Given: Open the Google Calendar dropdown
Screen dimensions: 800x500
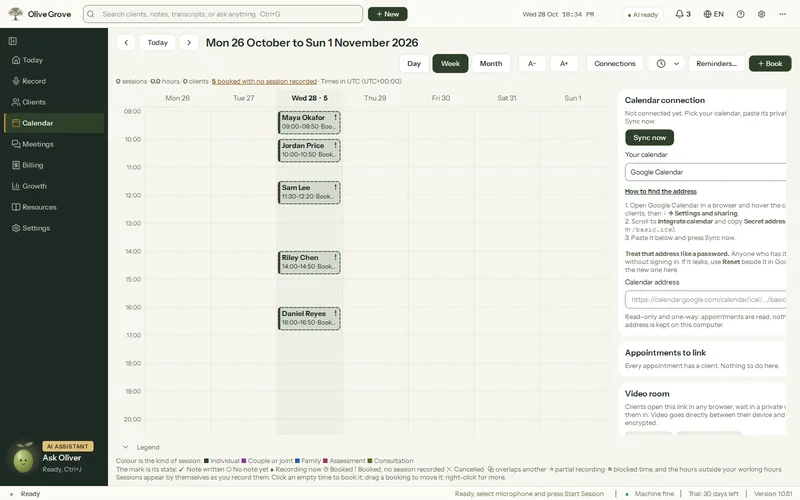Looking at the screenshot, I should point(705,172).
